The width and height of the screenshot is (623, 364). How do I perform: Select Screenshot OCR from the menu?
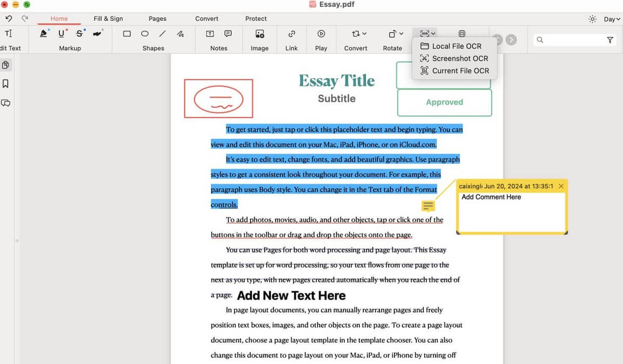click(x=454, y=58)
